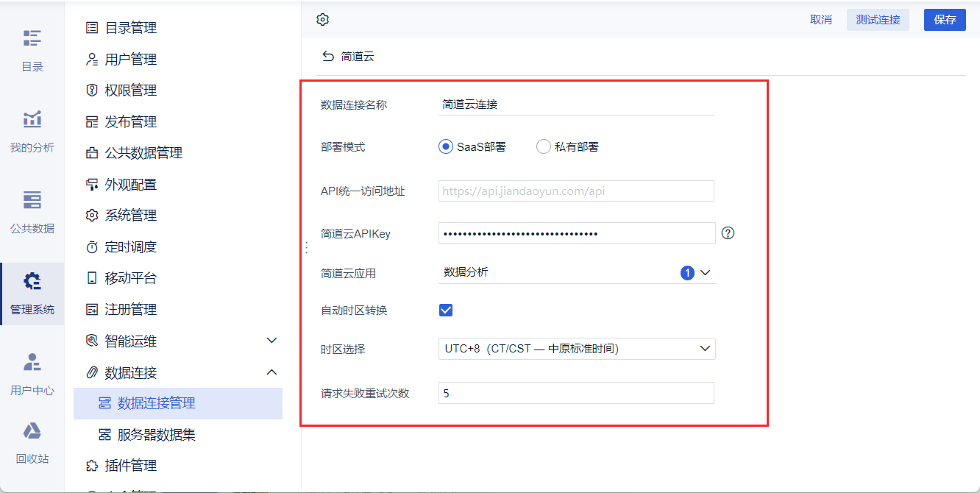Click the help icon beside 简道云APIKey
This screenshot has width=980, height=493.
tap(728, 233)
